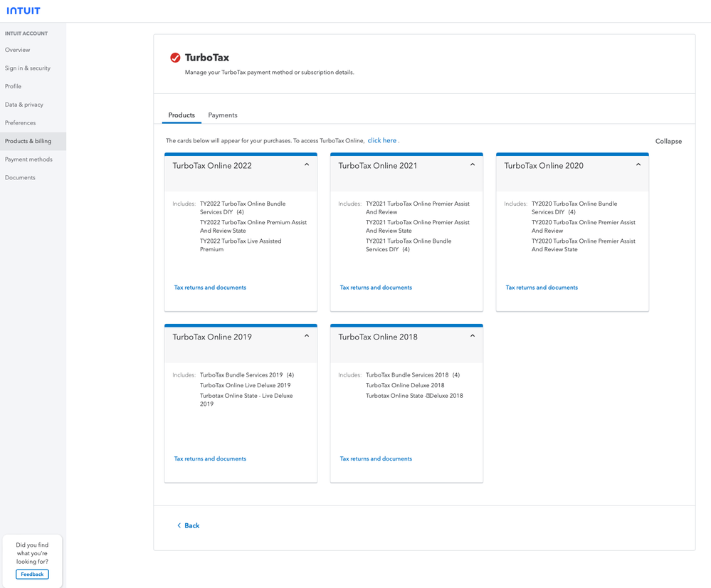The image size is (711, 588).
Task: Click 'TY2022 TurboTax Online Premium Assist And Review State'
Action: 253,226
